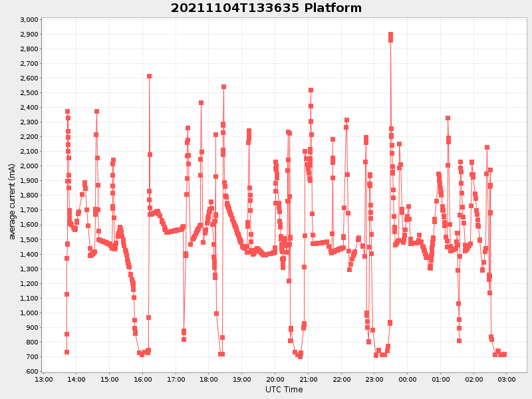Select the last data point near 03:00
Image resolution: width=532 pixels, height=399 pixels.
[x=504, y=354]
